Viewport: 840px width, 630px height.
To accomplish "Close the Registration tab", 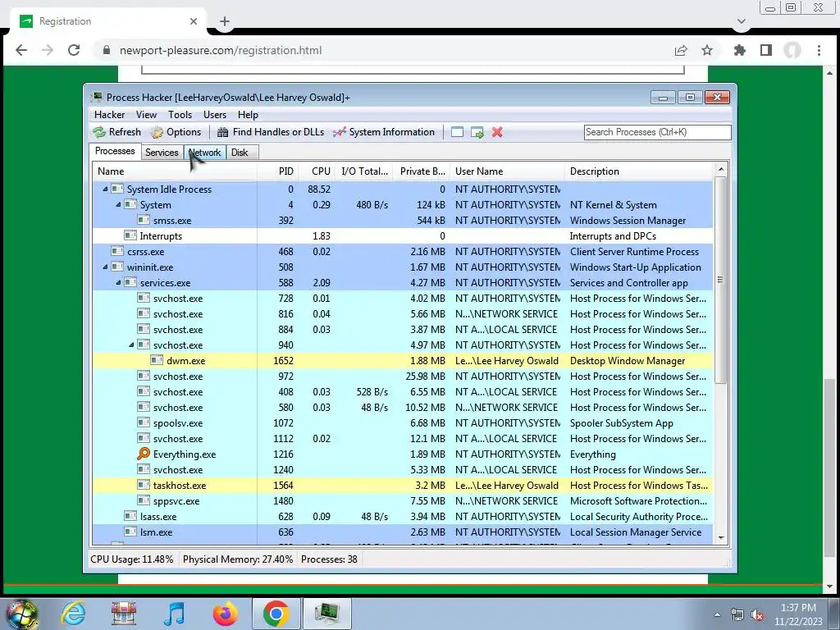I will pyautogui.click(x=194, y=21).
